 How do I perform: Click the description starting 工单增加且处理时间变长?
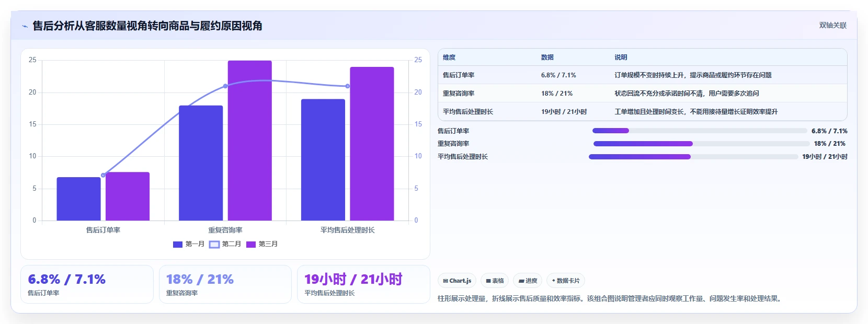point(696,112)
